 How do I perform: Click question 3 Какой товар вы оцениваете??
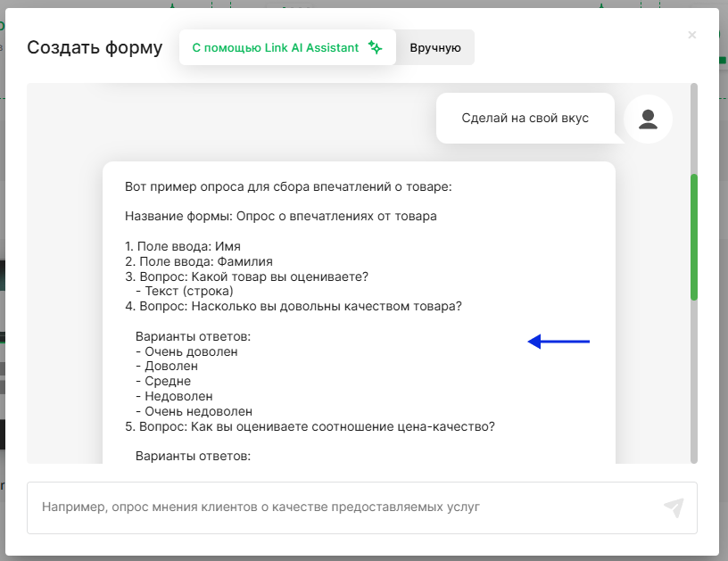246,276
